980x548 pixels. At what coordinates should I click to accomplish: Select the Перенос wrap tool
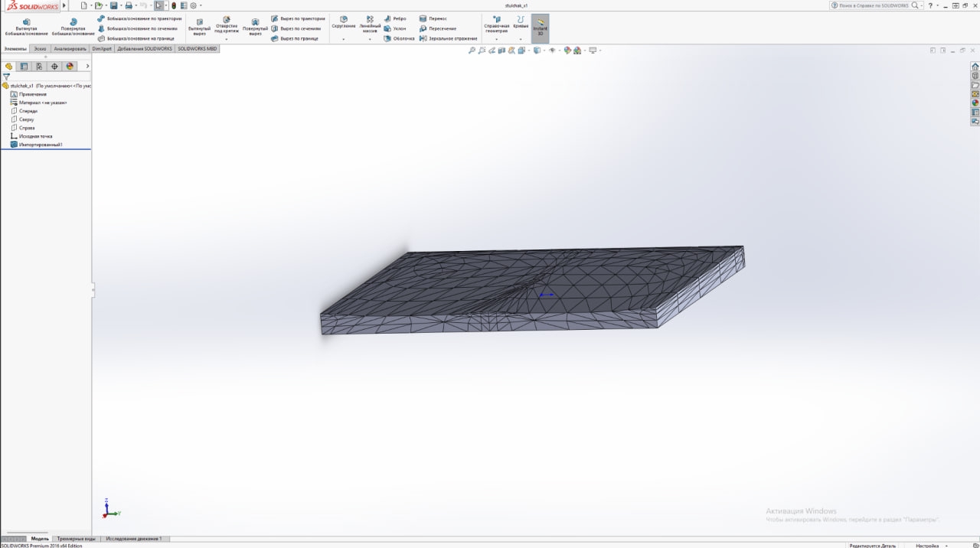tap(433, 18)
